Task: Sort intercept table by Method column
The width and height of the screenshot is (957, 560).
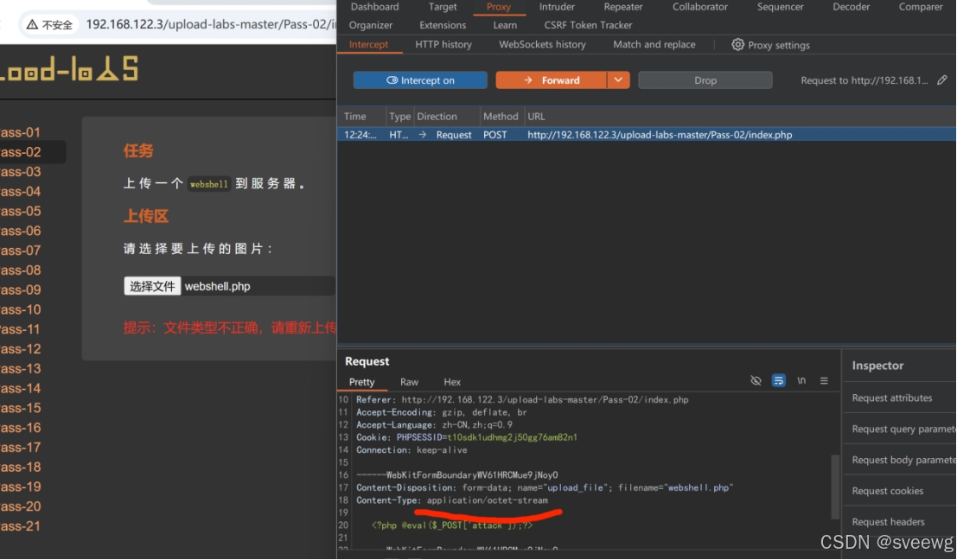Action: 501,117
